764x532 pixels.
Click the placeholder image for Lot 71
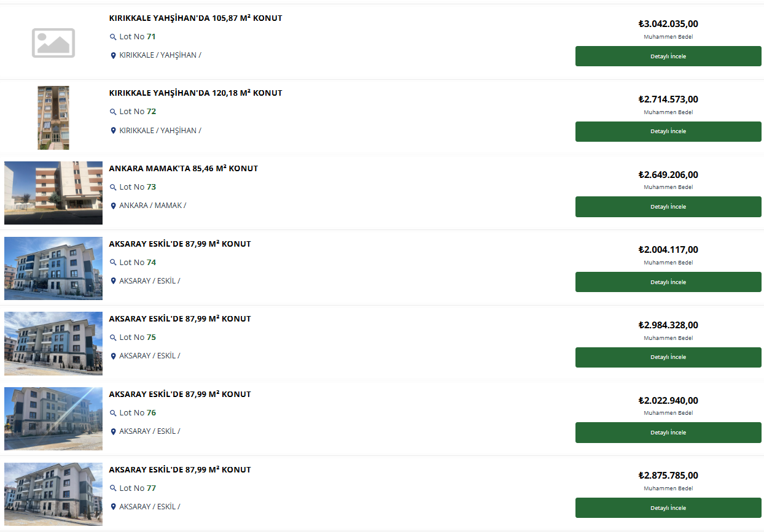[53, 42]
